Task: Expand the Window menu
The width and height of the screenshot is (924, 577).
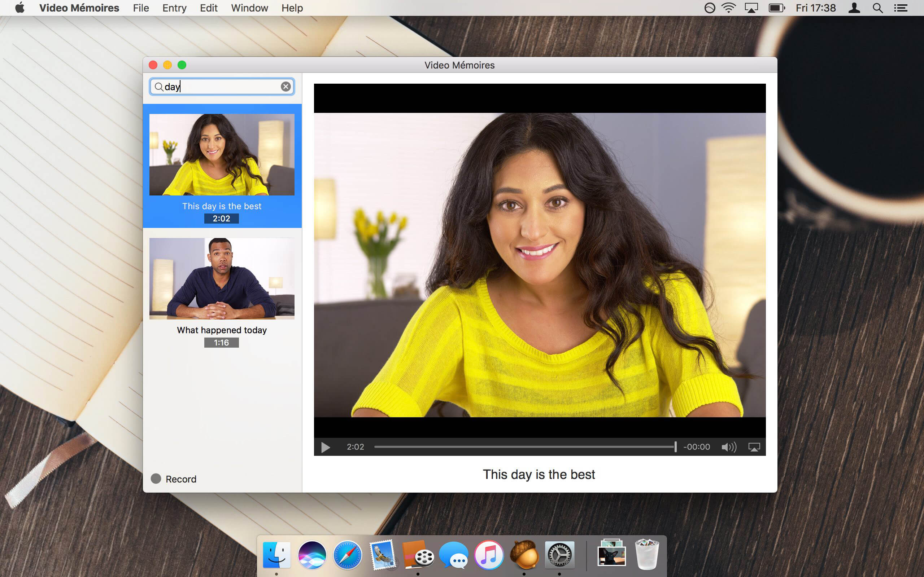Action: pyautogui.click(x=249, y=8)
